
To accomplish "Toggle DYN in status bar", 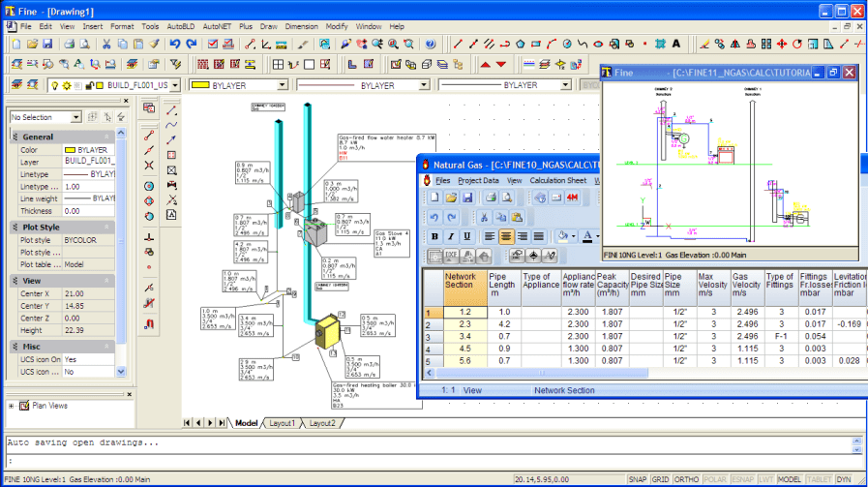I will tap(844, 479).
